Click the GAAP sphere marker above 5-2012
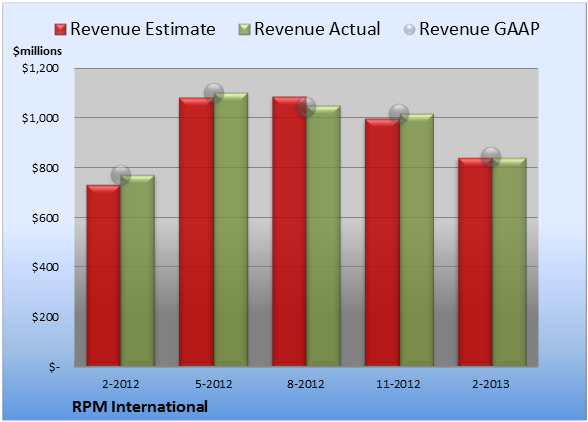 [214, 93]
